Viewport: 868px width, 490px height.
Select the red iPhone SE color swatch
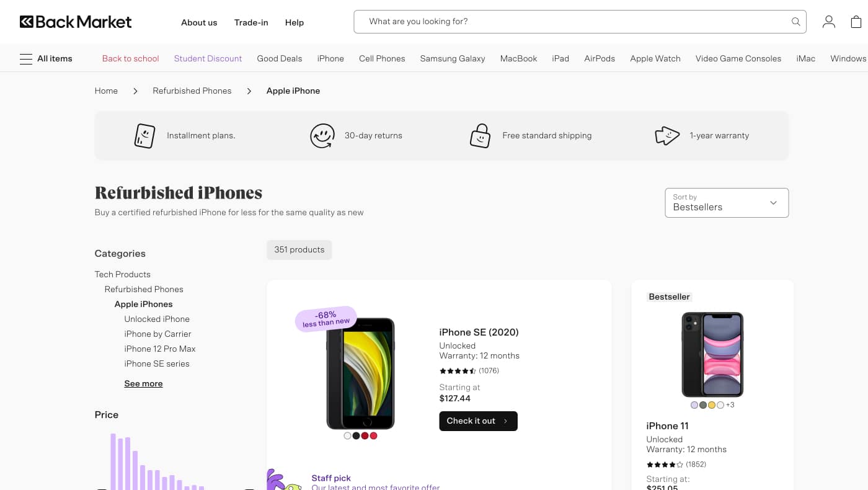pos(365,435)
